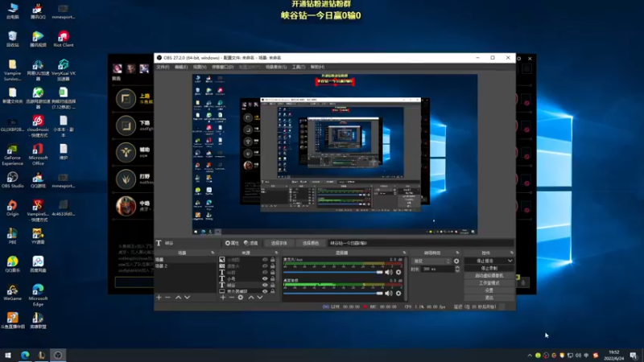644x362 pixels.
Task: Click the 退出 button in Controls
Action: tap(489, 298)
